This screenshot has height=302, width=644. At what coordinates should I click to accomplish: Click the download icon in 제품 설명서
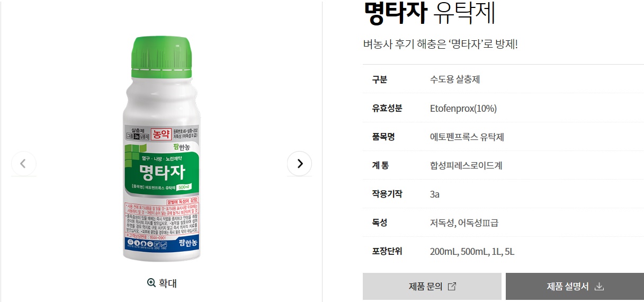pos(599,287)
